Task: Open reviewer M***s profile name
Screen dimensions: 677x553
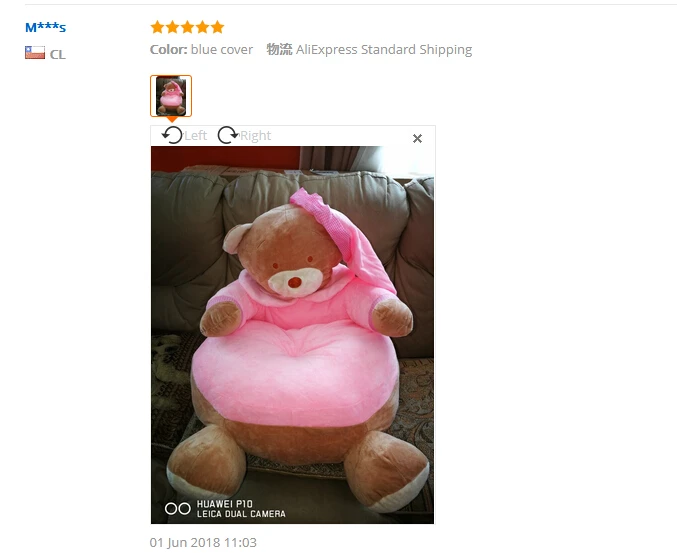Action: [x=45, y=28]
